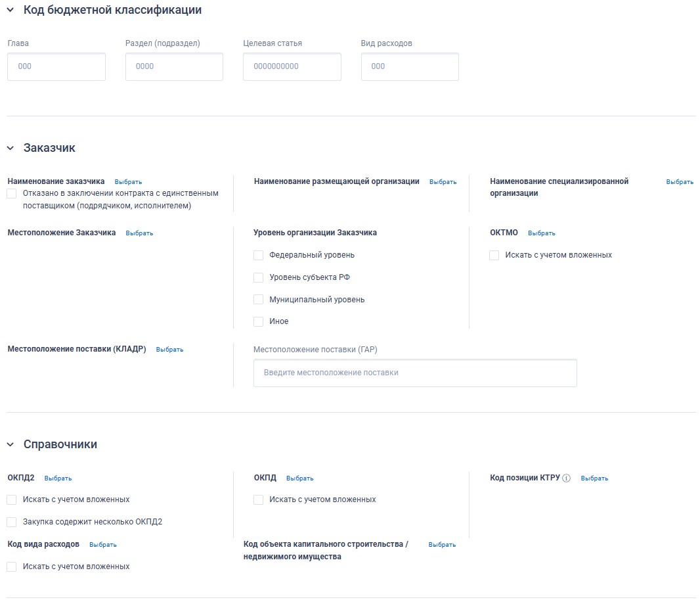Screen dimensions: 700x602
Task: Open Выбрать for Наименование размещающей организации
Action: point(443,182)
